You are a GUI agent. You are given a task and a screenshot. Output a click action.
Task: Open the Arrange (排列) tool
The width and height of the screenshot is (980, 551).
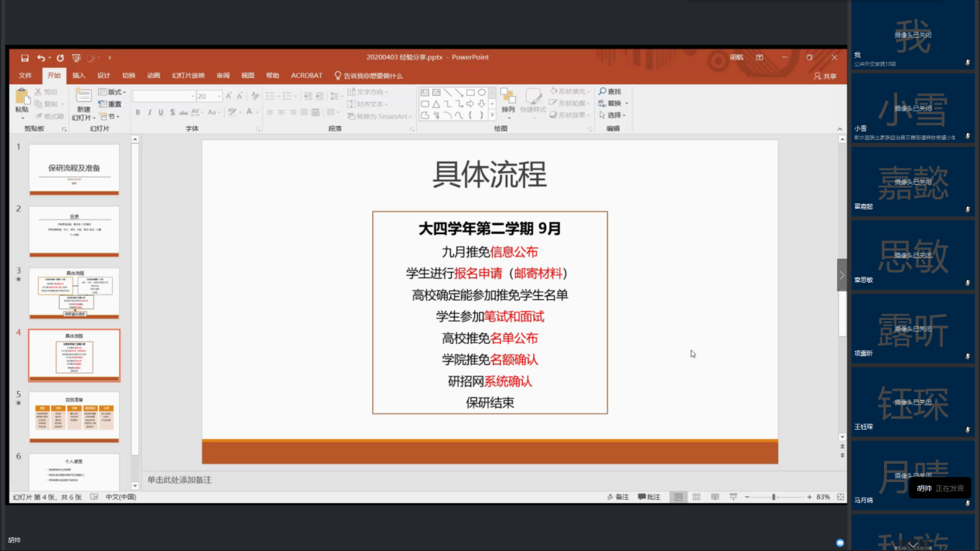click(x=507, y=100)
